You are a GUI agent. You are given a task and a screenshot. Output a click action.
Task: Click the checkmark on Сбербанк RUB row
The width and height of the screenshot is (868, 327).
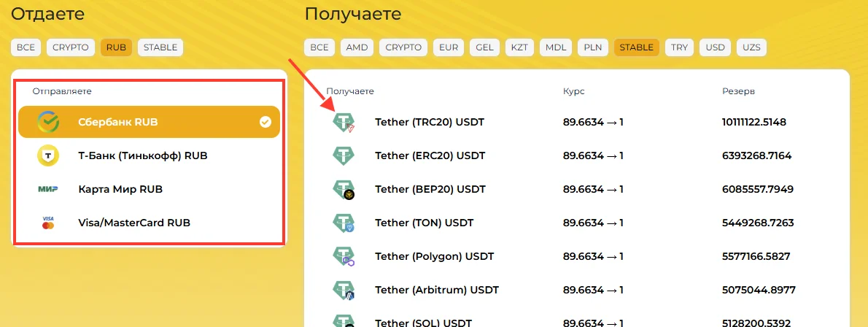point(266,122)
